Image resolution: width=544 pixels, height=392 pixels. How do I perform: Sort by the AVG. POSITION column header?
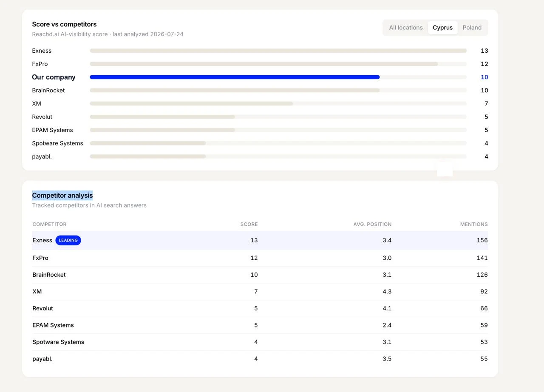(372, 224)
